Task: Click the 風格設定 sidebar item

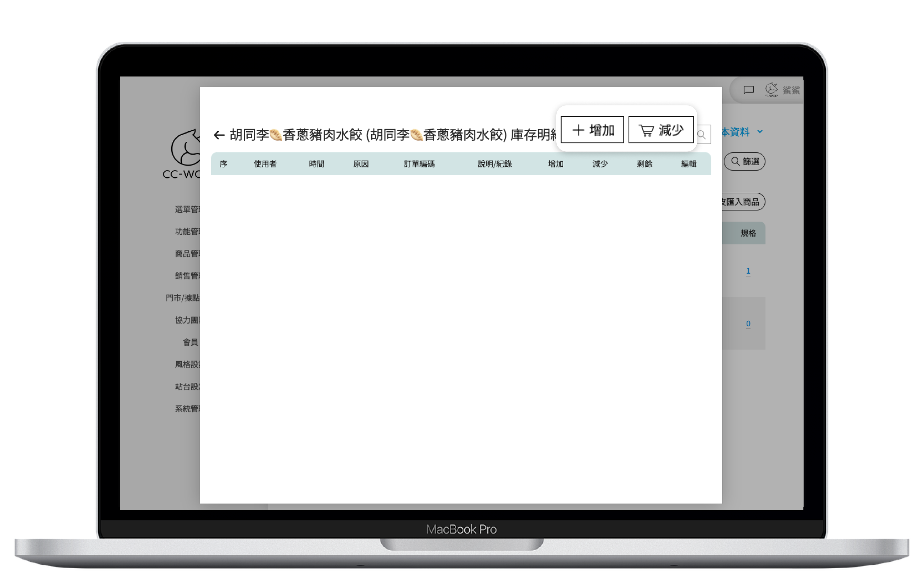Action: tap(187, 364)
